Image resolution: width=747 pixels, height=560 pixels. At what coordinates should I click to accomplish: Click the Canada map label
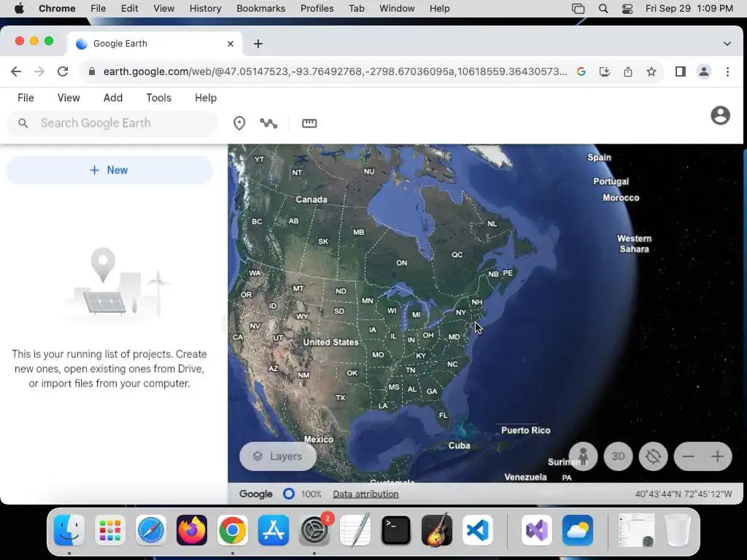[311, 200]
